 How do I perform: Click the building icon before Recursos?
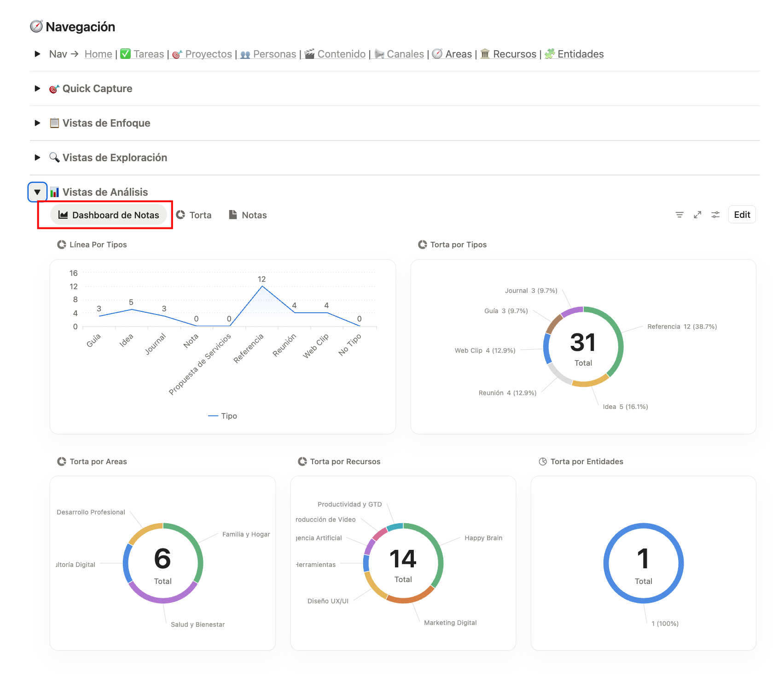click(485, 54)
